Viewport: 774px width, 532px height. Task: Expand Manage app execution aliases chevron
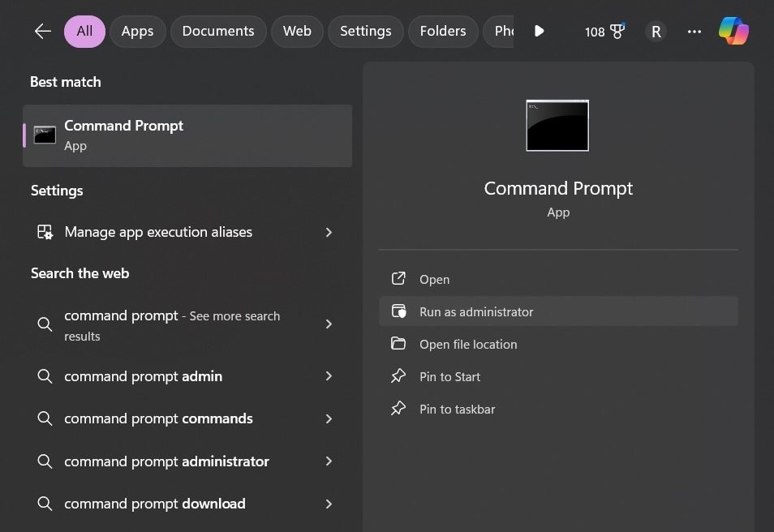click(329, 232)
